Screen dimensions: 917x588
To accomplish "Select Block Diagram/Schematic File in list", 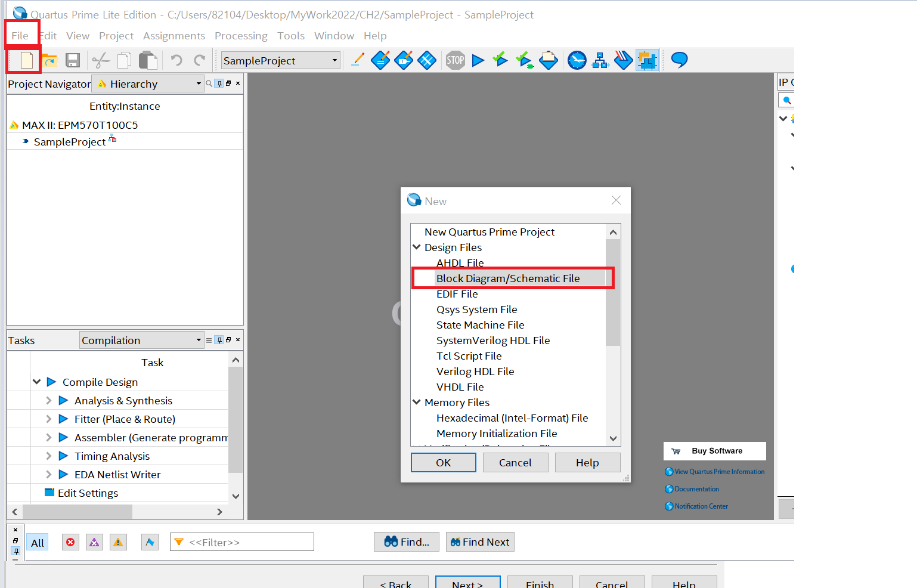I will (x=508, y=278).
